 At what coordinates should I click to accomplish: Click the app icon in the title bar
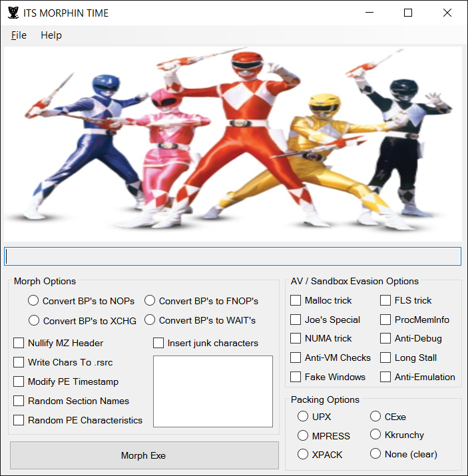coord(13,13)
